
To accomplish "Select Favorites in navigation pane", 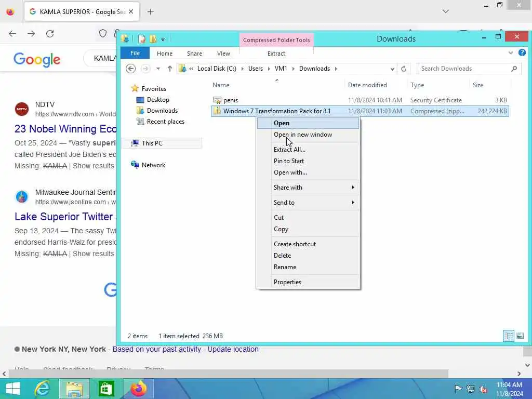I will pos(154,88).
